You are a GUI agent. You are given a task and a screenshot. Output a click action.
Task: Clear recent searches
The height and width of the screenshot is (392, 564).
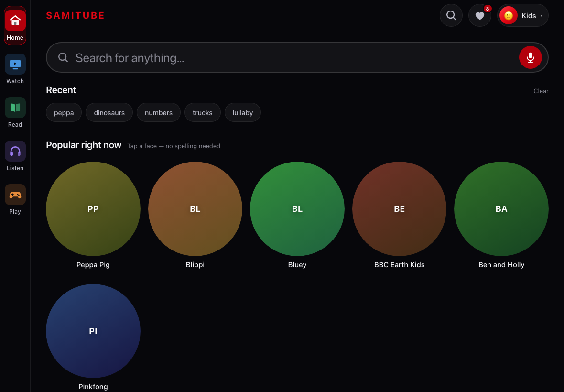point(541,91)
